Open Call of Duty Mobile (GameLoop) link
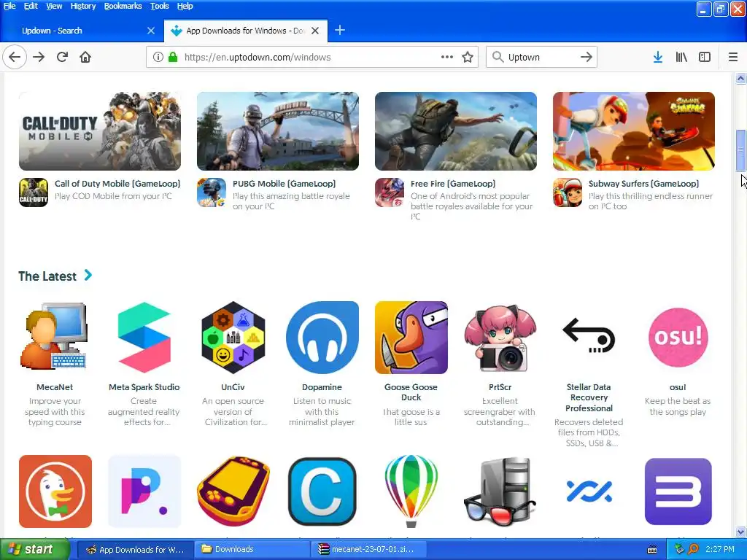This screenshot has width=747, height=560. tap(117, 184)
